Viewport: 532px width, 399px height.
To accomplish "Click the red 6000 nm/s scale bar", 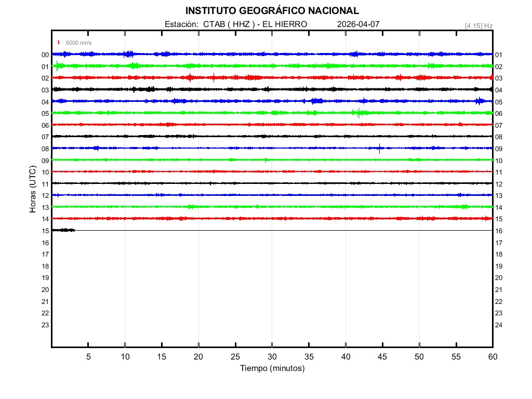I will click(59, 43).
